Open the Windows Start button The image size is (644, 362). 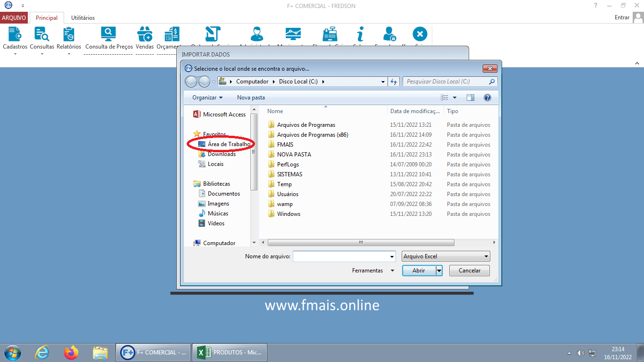point(12,352)
